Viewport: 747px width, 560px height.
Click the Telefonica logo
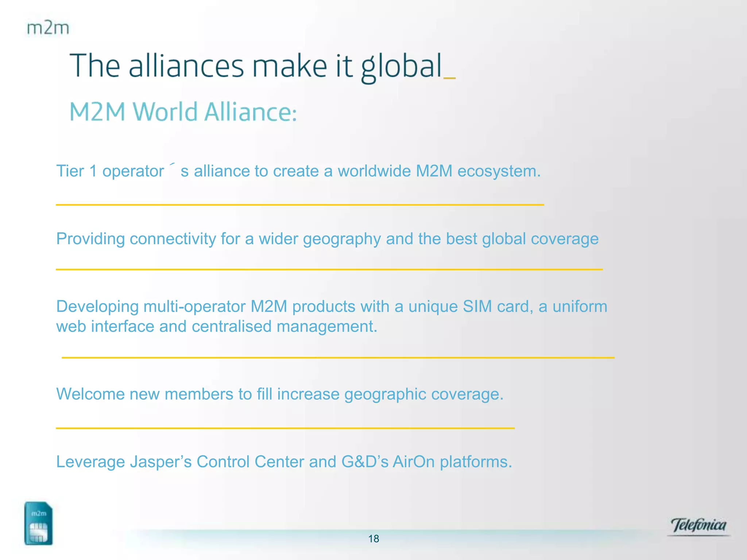[x=698, y=526]
